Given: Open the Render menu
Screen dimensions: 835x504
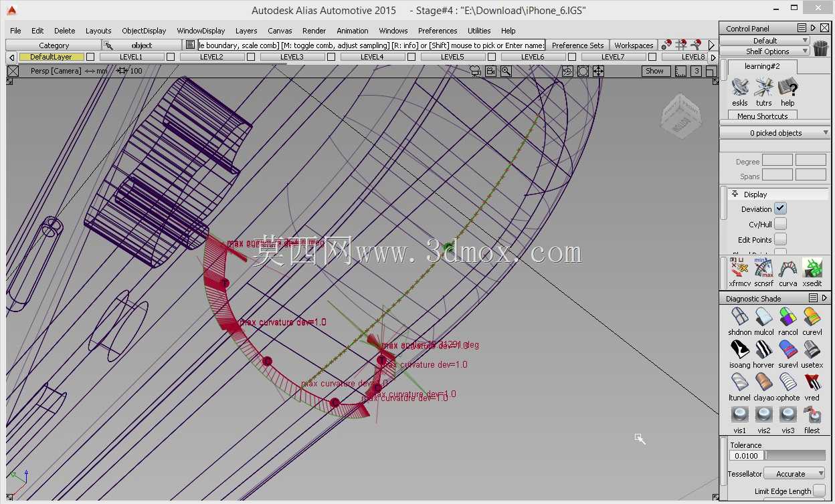Looking at the screenshot, I should (x=314, y=31).
